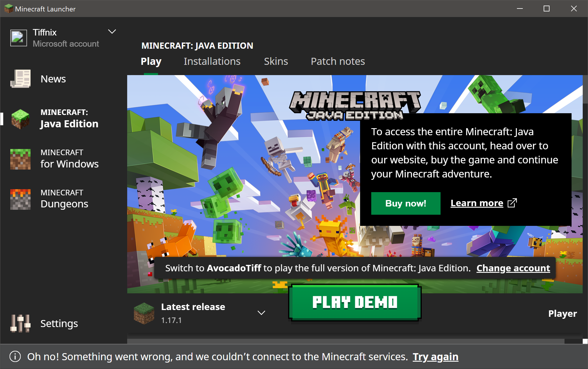Select the Java Edition grass block icon
Viewport: 588px width, 369px height.
click(x=20, y=119)
